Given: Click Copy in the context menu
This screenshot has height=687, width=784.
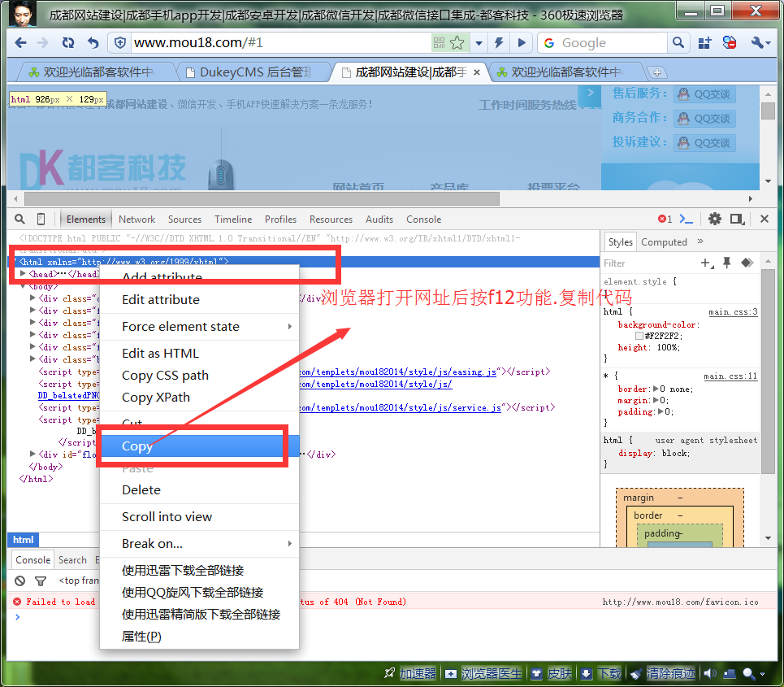Looking at the screenshot, I should (x=200, y=446).
